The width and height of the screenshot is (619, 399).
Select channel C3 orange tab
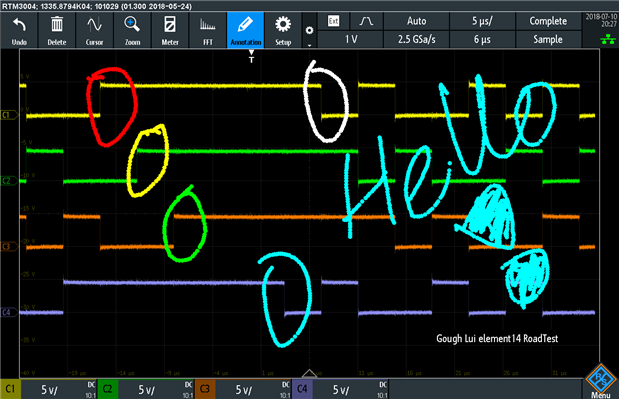pyautogui.click(x=205, y=389)
